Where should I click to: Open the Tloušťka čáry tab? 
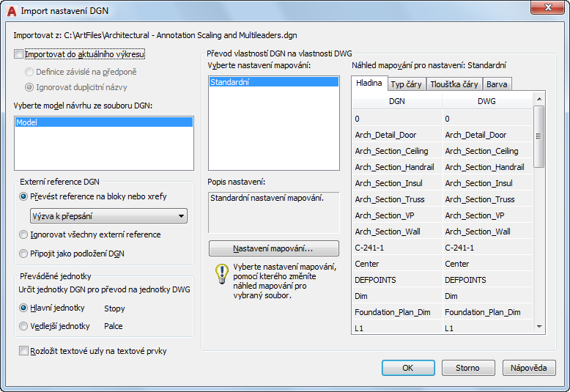(x=454, y=84)
